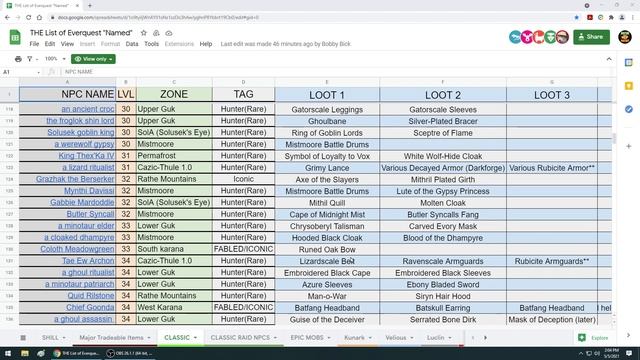Switch to the Major Tradeable Items sheet

111,338
